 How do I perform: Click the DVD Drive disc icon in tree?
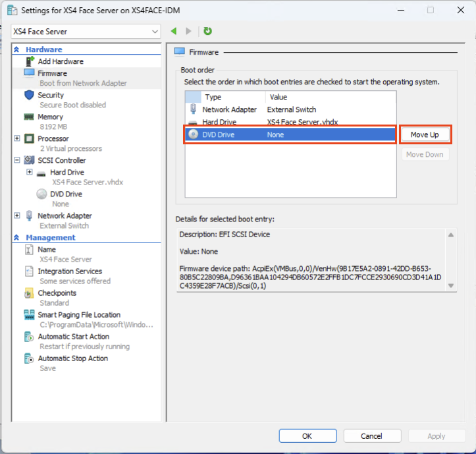(x=41, y=194)
